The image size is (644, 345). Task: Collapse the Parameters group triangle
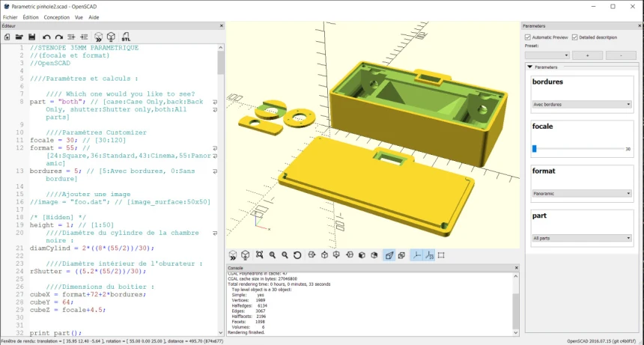point(530,67)
